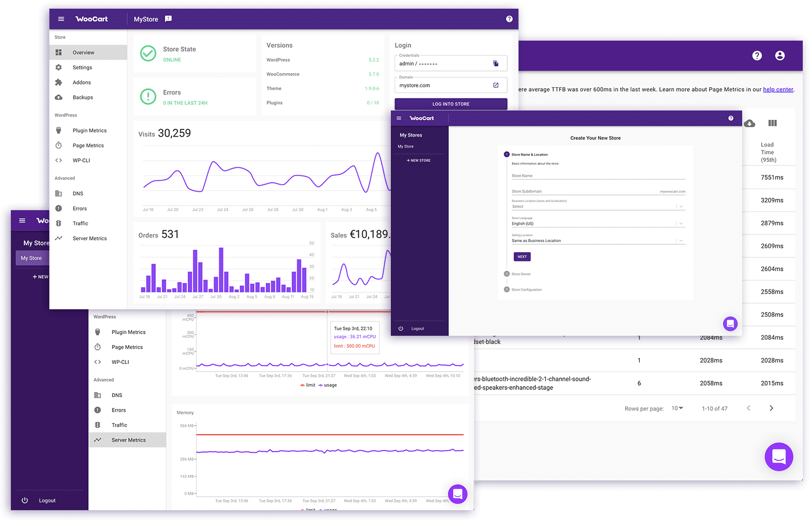The width and height of the screenshot is (812, 521).
Task: Click the 7551ms load time cell
Action: click(772, 178)
